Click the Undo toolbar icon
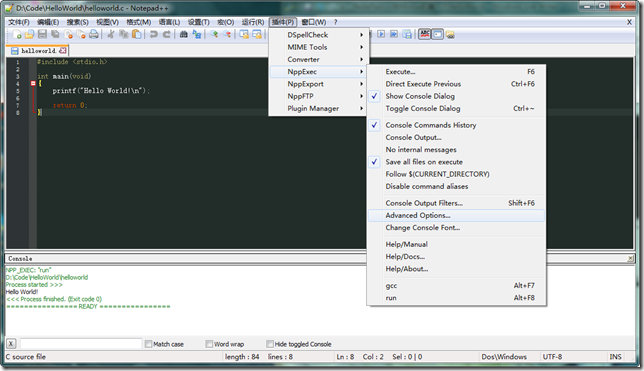Viewport: 644px width, 371px height. tap(154, 35)
